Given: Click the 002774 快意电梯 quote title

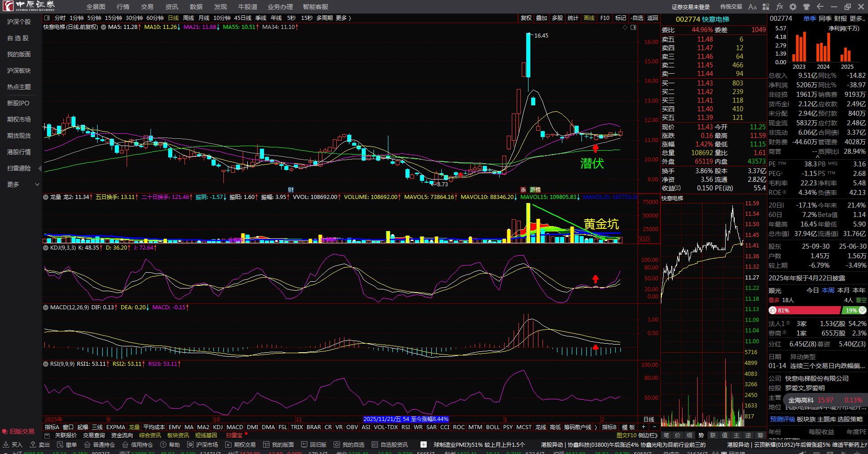Looking at the screenshot, I should (x=703, y=19).
